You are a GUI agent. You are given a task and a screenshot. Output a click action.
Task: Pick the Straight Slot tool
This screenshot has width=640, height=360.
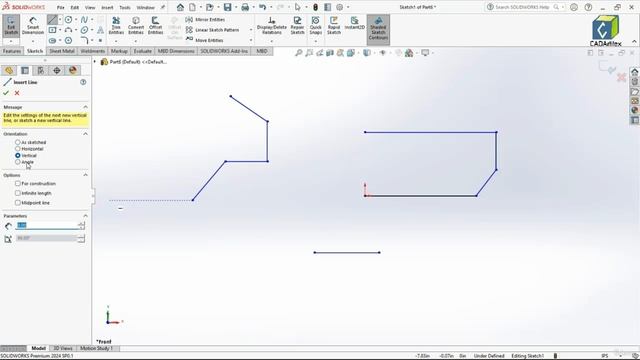[x=52, y=40]
